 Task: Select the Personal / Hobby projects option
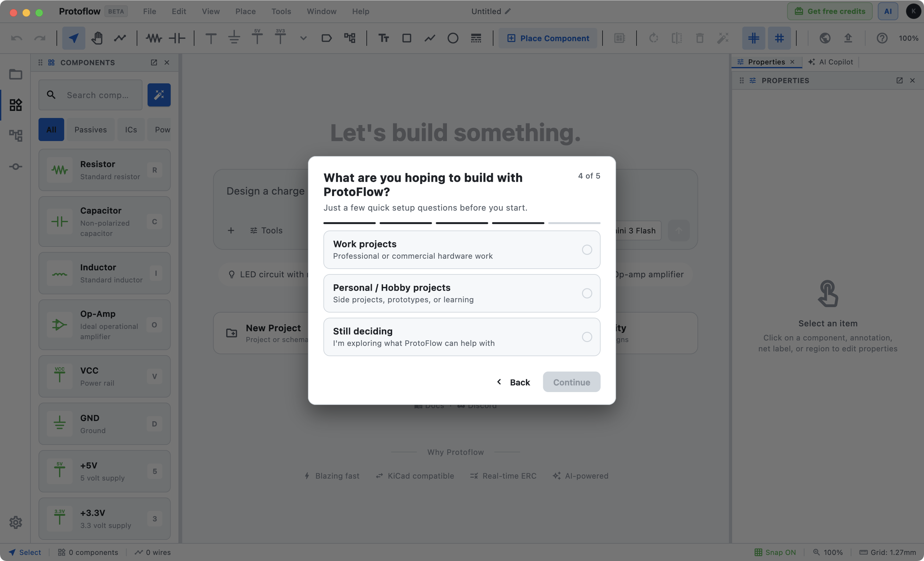pyautogui.click(x=462, y=293)
